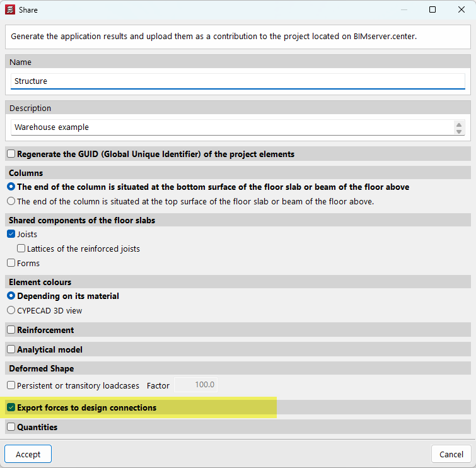Viewport: 476px width, 468px height.
Task: Click the Name field containing Structure
Action: [x=238, y=81]
